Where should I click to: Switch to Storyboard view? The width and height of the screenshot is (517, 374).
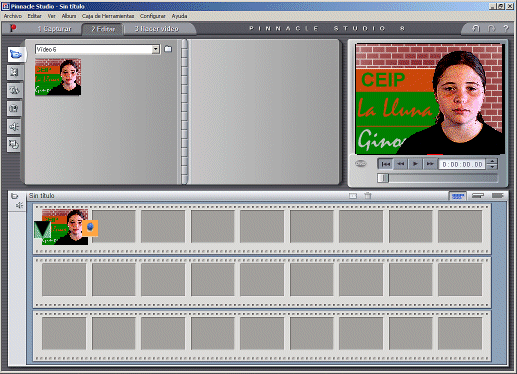(458, 196)
